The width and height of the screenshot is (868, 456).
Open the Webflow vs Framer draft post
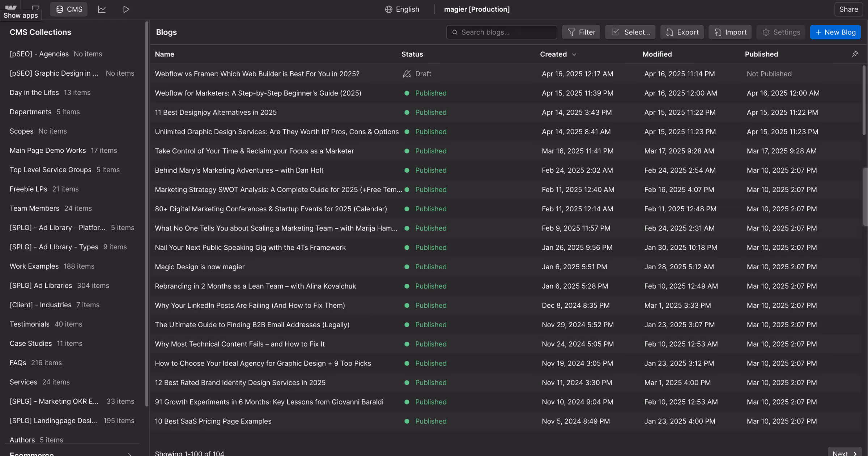257,74
